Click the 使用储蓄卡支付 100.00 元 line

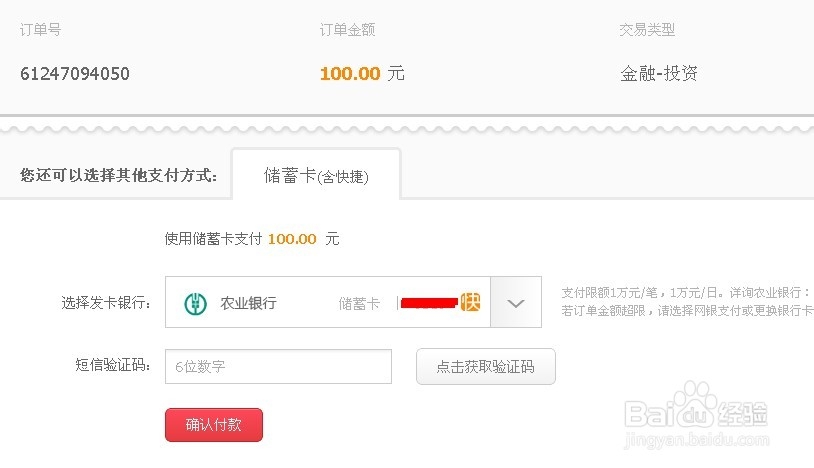(252, 239)
